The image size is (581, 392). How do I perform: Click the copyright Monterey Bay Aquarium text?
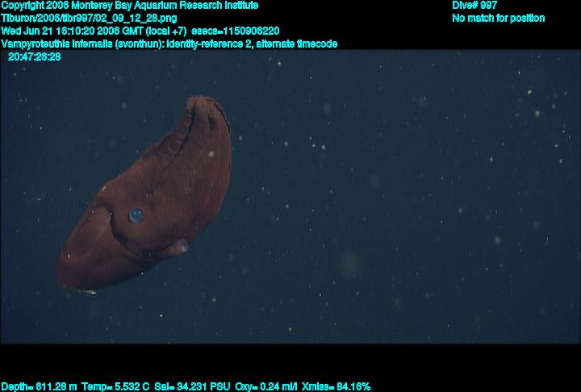click(x=129, y=6)
